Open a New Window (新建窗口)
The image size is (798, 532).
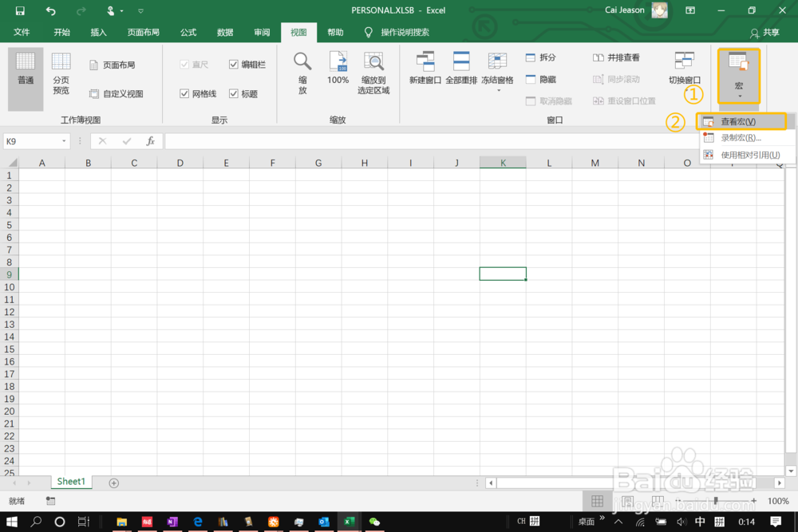[x=425, y=68]
